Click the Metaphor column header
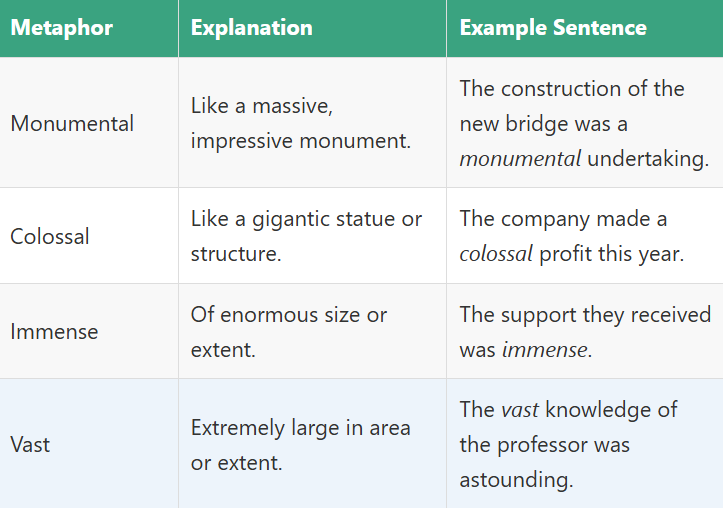This screenshot has width=723, height=508. coord(61,28)
